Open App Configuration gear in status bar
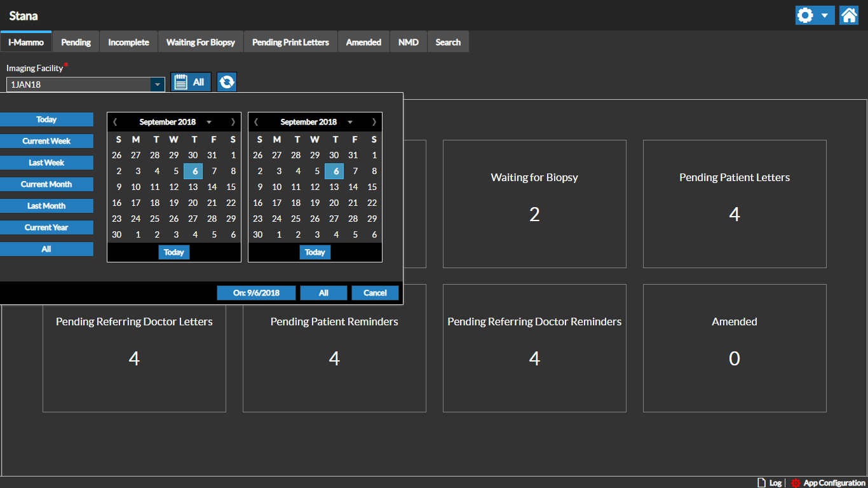This screenshot has height=488, width=868. click(796, 483)
